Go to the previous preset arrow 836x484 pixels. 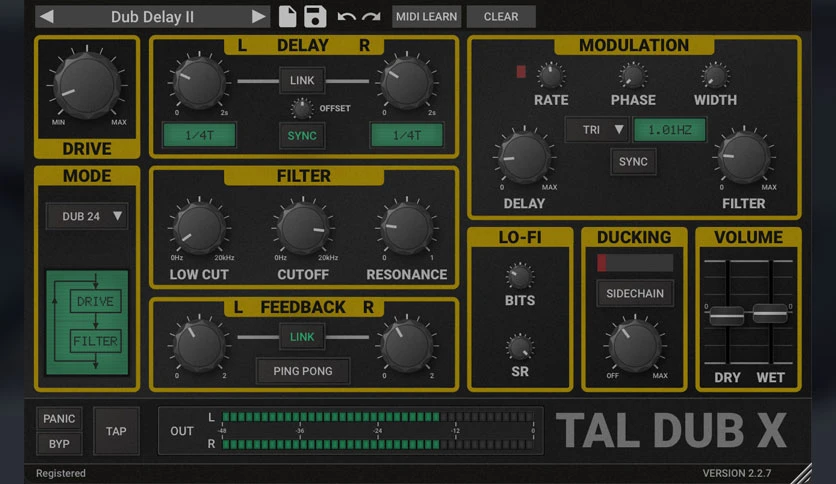(x=47, y=17)
